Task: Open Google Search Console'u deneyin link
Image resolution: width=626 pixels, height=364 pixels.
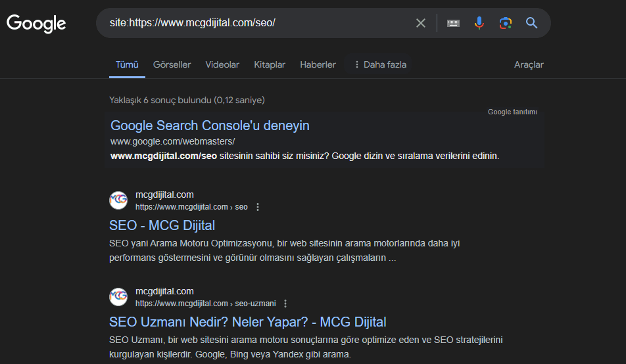Action: point(210,125)
